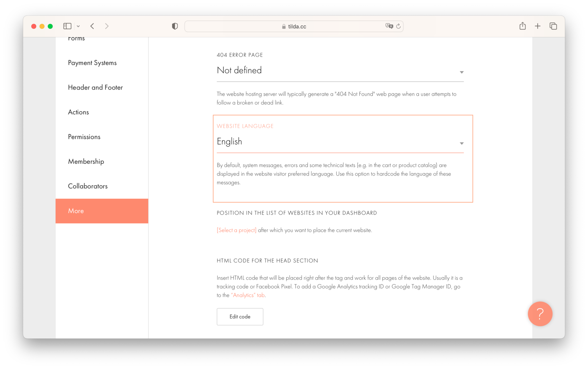Screen dimensions: 588x369
Task: Open the Website Language dropdown
Action: click(461, 143)
